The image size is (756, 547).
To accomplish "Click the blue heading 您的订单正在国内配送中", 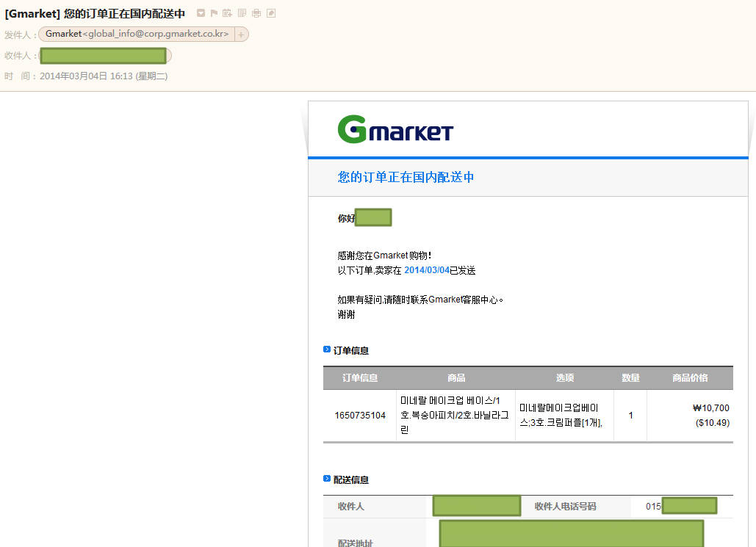I will coord(406,177).
